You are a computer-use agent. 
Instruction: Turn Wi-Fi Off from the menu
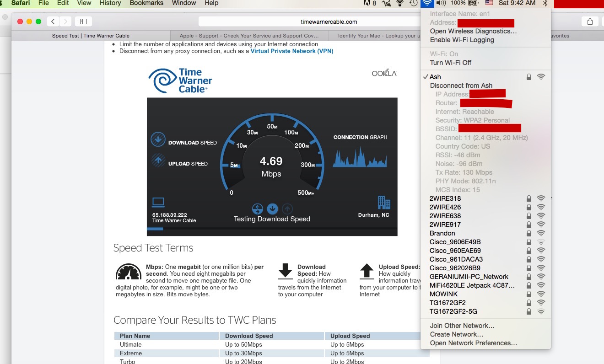point(450,63)
